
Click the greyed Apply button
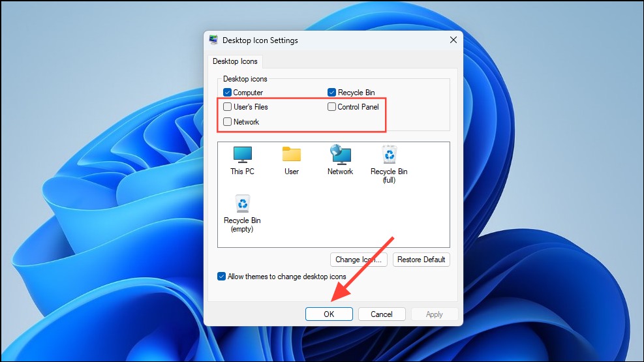(434, 314)
